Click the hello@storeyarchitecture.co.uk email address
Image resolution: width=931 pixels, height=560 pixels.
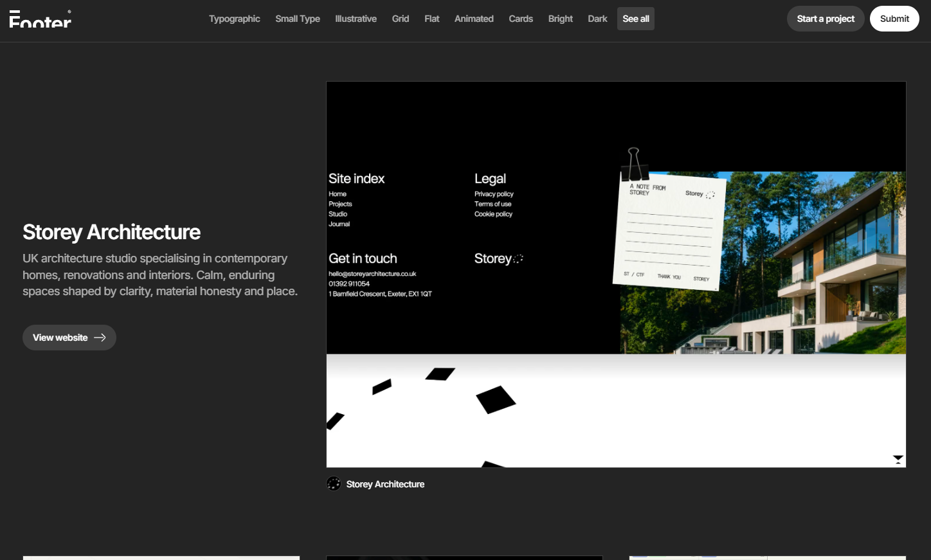[372, 274]
